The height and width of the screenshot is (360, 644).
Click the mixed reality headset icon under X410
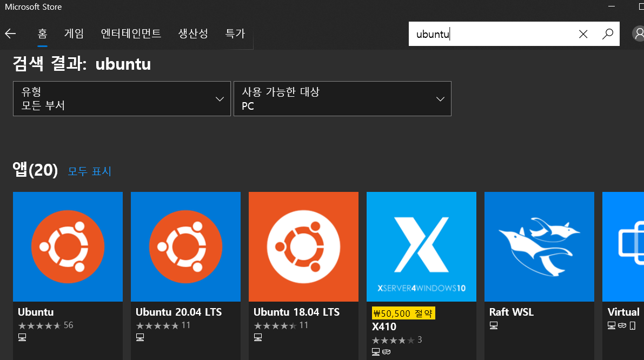(386, 352)
